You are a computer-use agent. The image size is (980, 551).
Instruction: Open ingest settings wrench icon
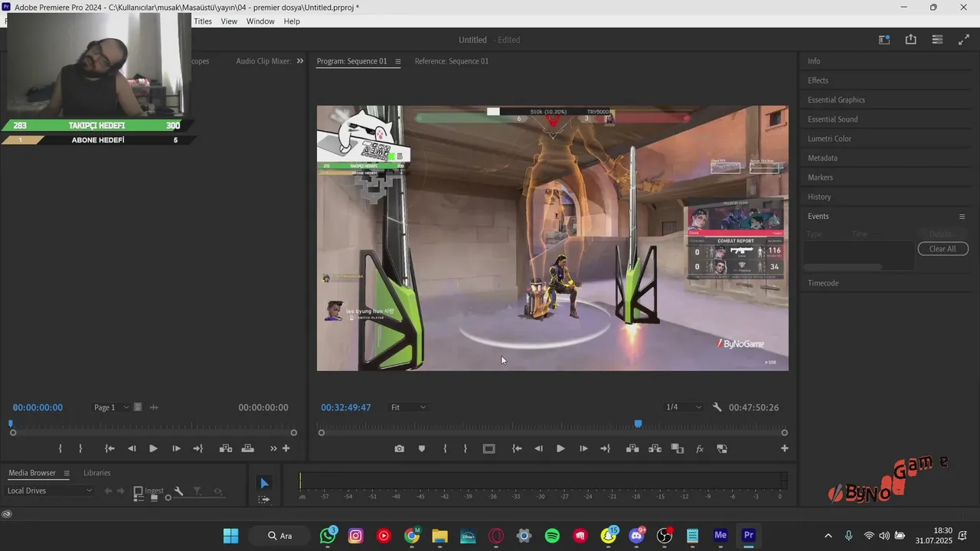point(179,491)
